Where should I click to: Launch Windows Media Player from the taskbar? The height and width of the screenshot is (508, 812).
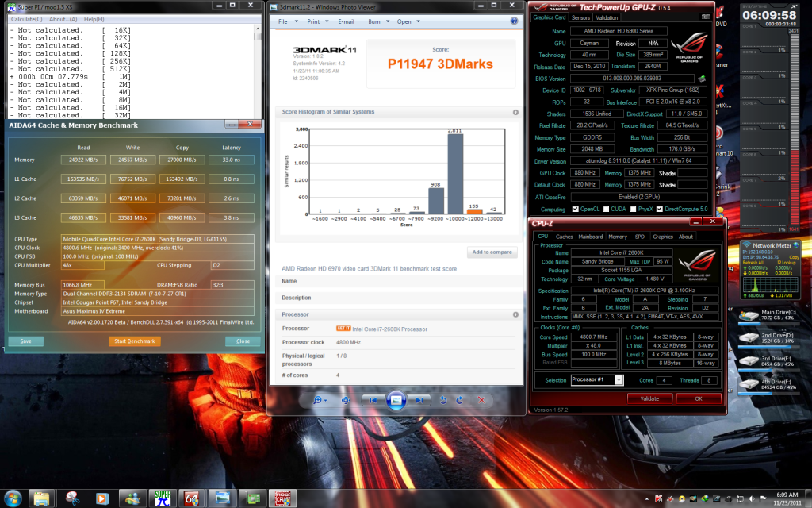(102, 498)
